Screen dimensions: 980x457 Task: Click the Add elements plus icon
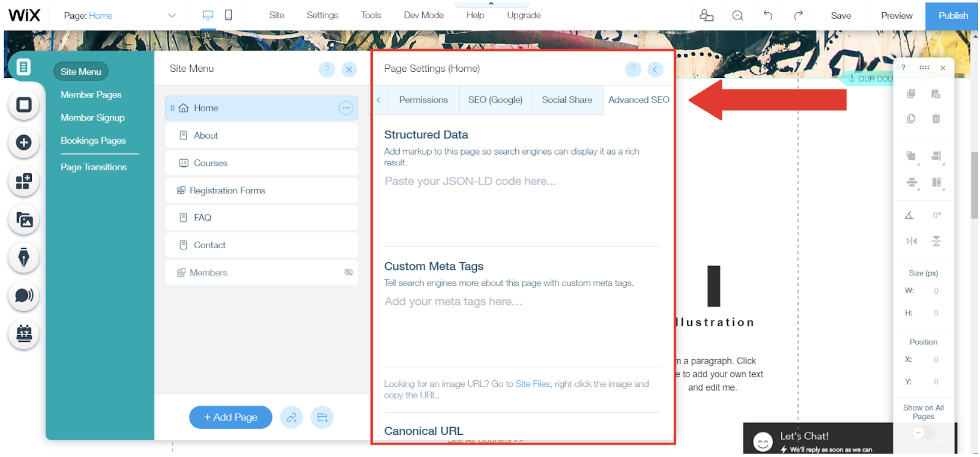[x=24, y=143]
